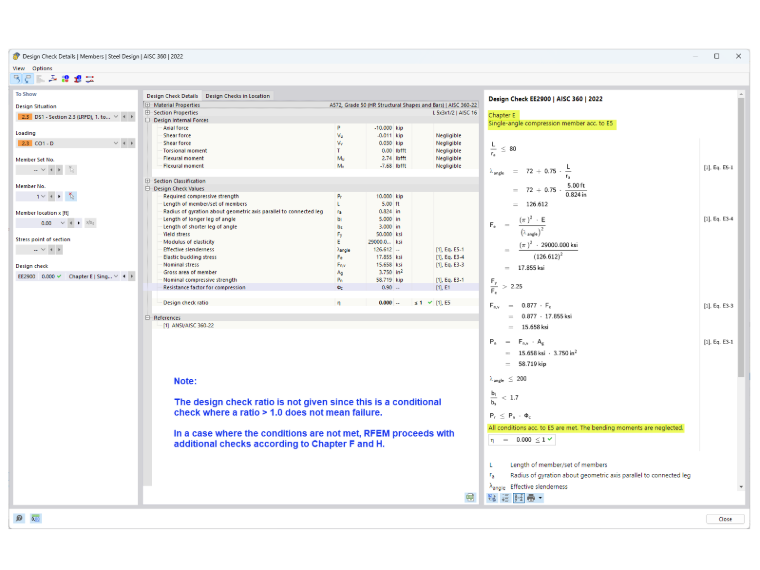Click the equation panel scroll-down arrow
Screen dimensions: 760x570
pos(741,487)
